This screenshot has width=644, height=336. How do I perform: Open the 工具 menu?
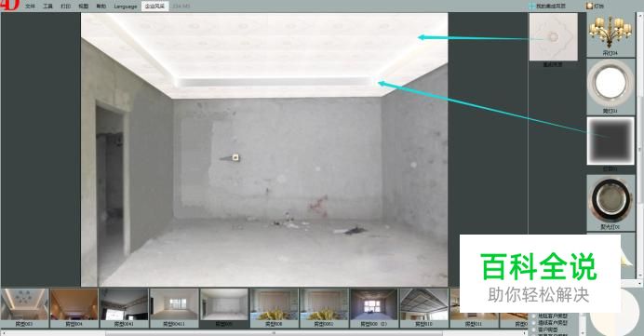coord(47,7)
